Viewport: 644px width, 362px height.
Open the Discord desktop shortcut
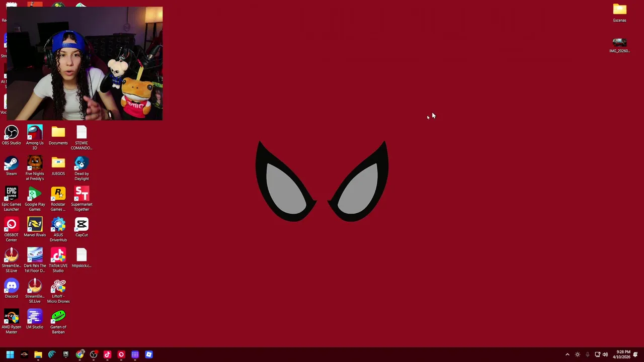tap(11, 289)
